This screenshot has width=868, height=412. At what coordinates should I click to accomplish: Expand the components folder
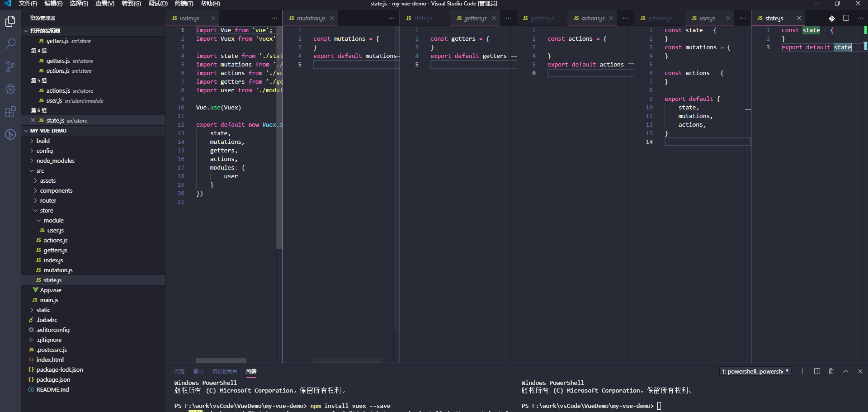coord(93,190)
